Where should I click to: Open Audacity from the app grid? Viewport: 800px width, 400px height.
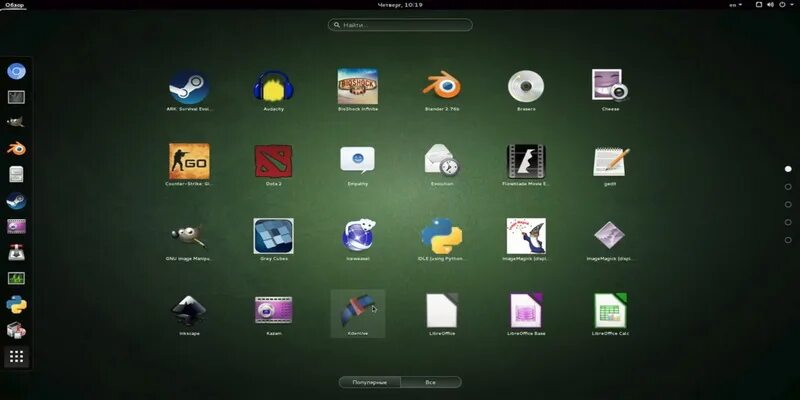[273, 86]
